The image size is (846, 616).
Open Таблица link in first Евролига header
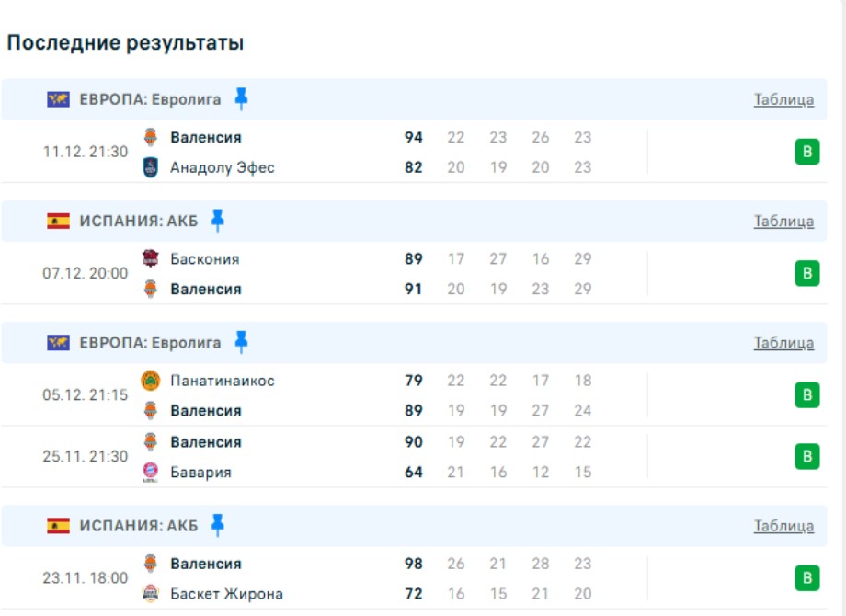click(x=783, y=100)
